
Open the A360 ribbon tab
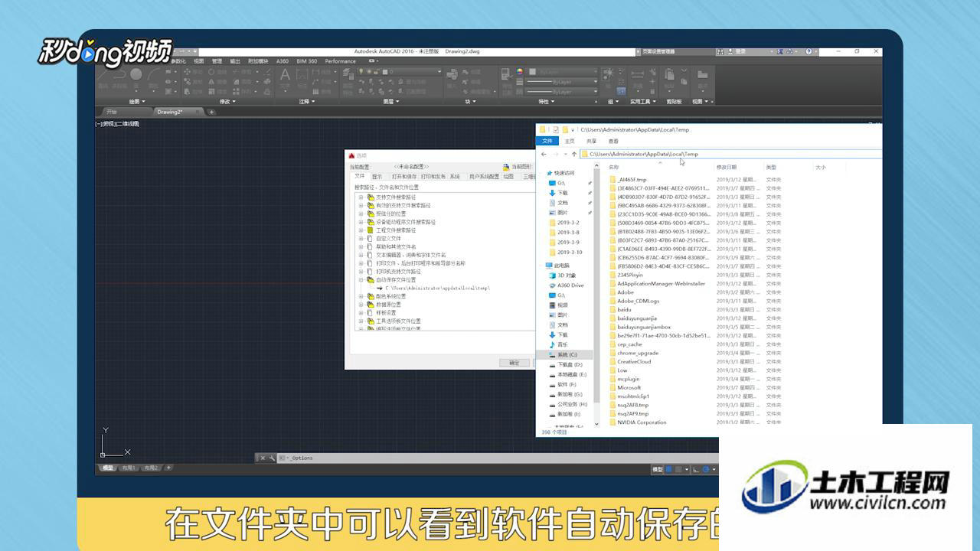click(283, 61)
